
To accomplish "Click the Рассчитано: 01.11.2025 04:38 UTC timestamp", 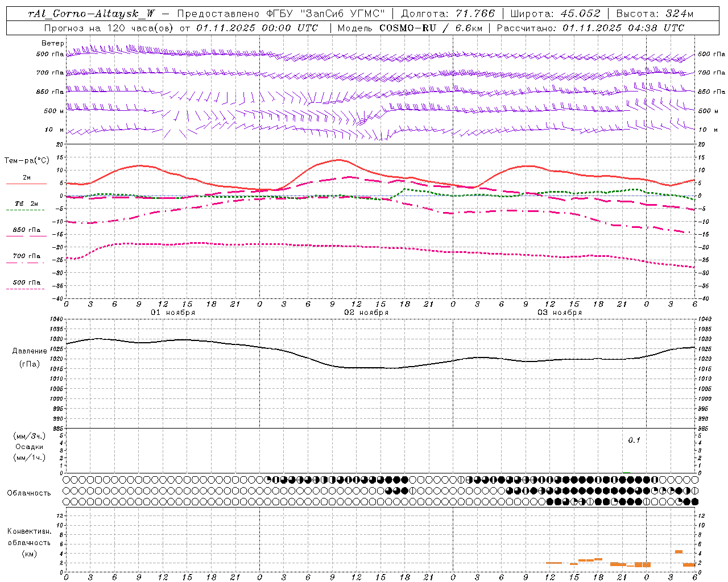I will [x=590, y=28].
